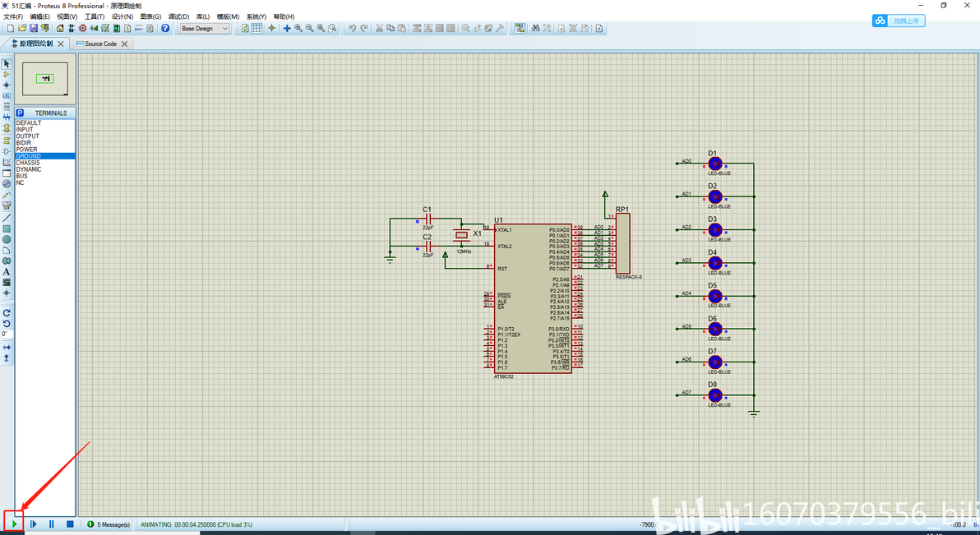Select the Selection Mode arrow tool
The image size is (980, 535).
(7, 63)
